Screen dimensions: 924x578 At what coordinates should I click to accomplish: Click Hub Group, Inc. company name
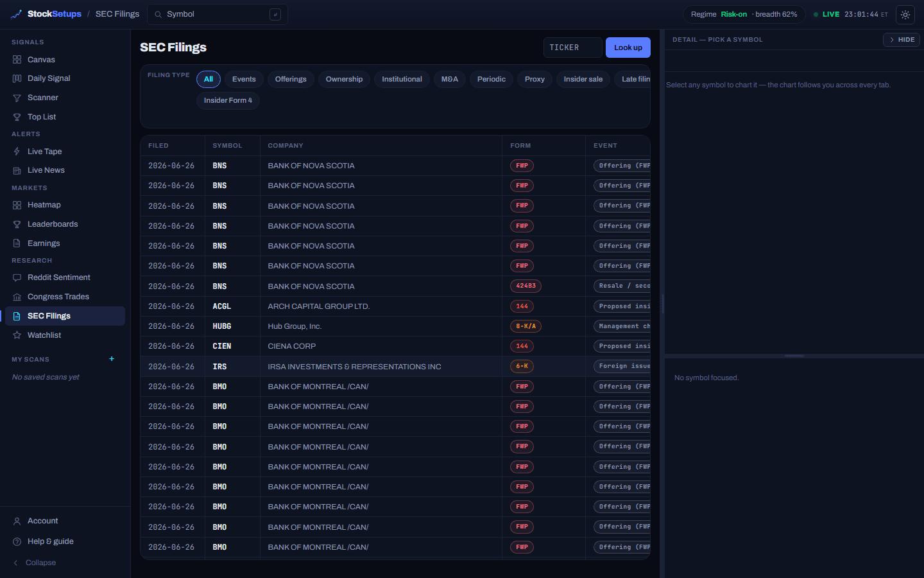pyautogui.click(x=295, y=326)
